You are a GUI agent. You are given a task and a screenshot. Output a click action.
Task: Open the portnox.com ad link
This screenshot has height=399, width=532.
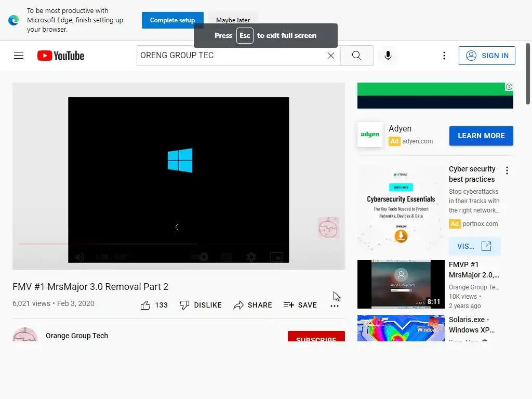click(480, 224)
